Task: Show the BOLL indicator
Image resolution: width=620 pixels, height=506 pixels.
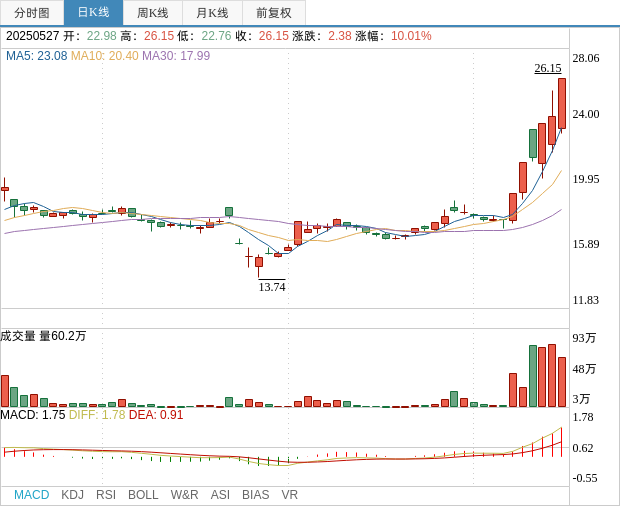Action: pos(143,495)
